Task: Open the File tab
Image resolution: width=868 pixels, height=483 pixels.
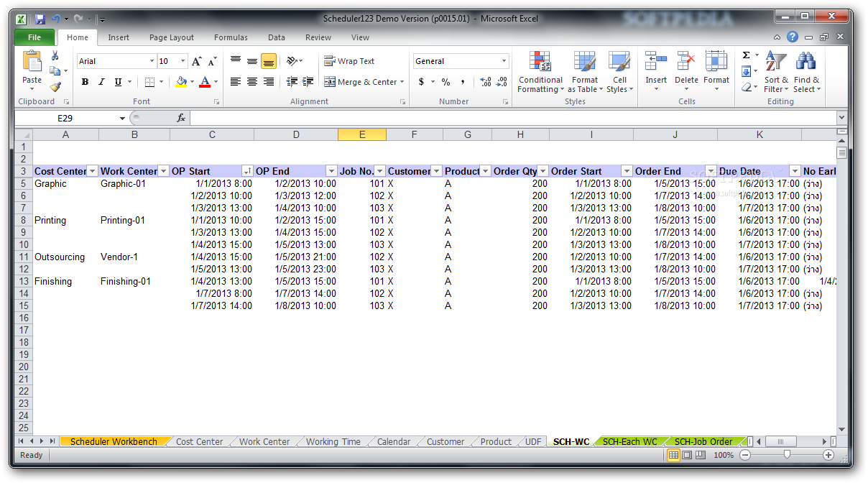Action: coord(34,37)
